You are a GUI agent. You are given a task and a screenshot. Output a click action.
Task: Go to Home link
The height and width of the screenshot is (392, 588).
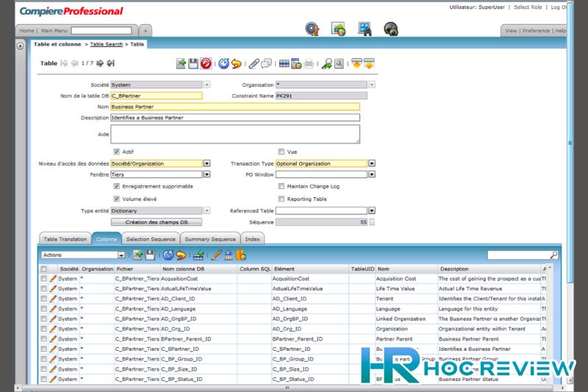(26, 30)
